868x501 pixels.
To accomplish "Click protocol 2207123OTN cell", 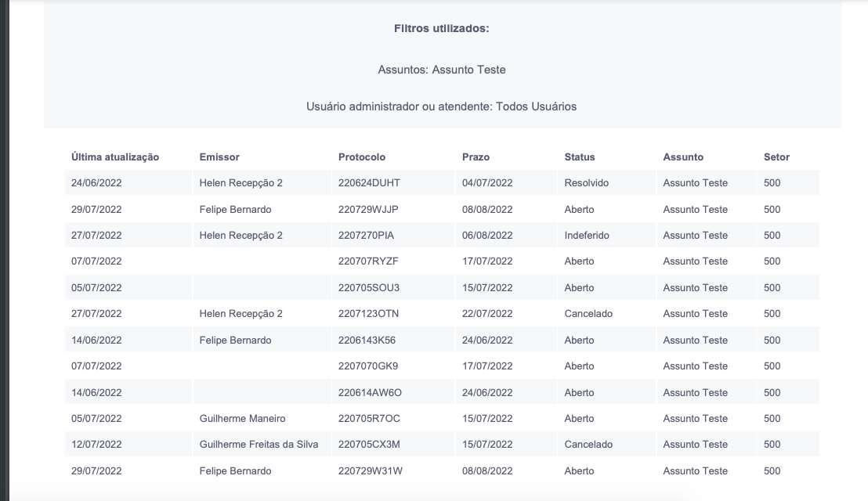I will (x=368, y=314).
